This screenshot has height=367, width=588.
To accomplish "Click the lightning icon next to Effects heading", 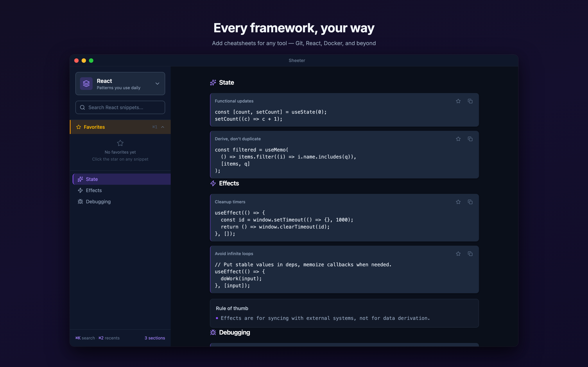I will [x=213, y=183].
